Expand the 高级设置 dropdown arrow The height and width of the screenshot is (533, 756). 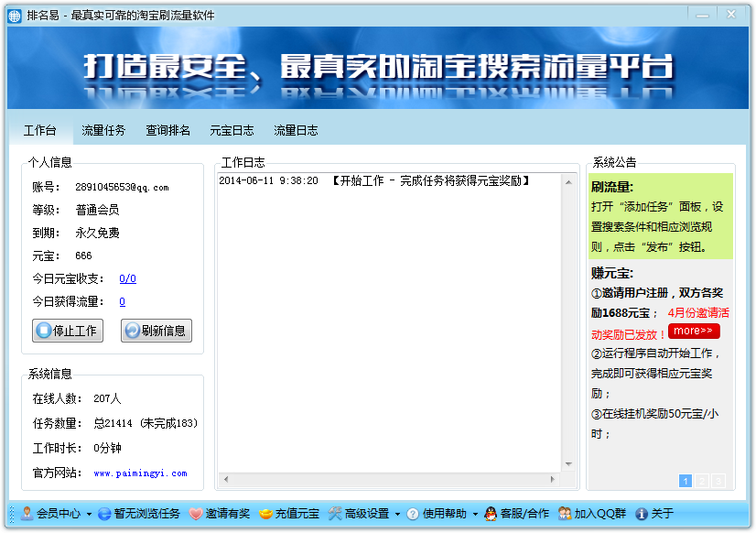click(x=397, y=515)
